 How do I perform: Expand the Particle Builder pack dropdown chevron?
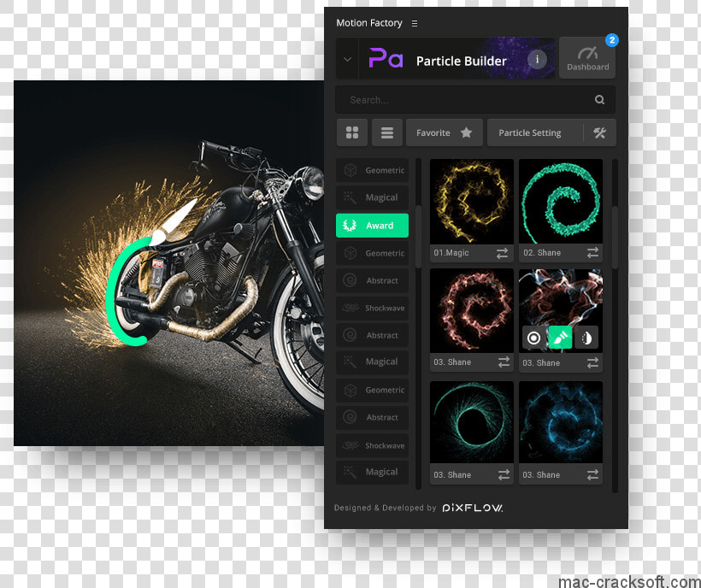[347, 59]
